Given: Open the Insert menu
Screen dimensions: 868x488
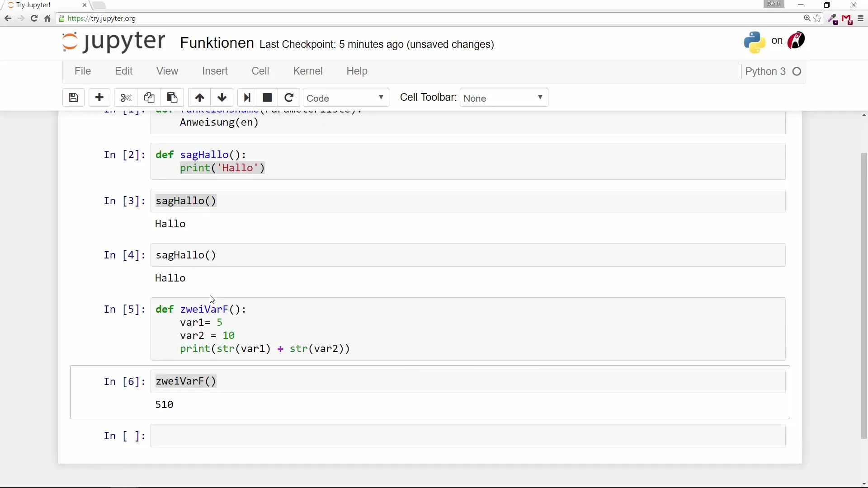Looking at the screenshot, I should tap(215, 71).
